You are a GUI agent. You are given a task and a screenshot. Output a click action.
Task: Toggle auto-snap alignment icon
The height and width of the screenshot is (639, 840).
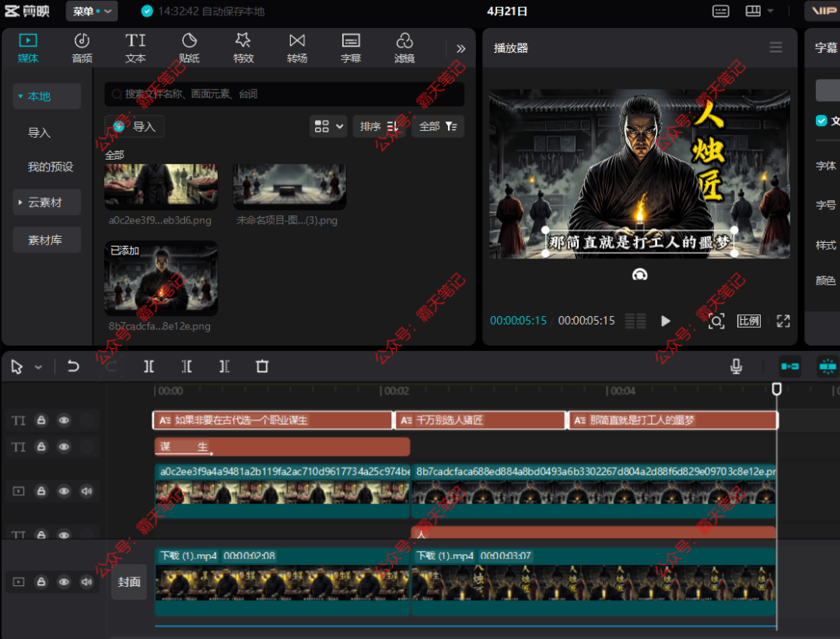(828, 366)
